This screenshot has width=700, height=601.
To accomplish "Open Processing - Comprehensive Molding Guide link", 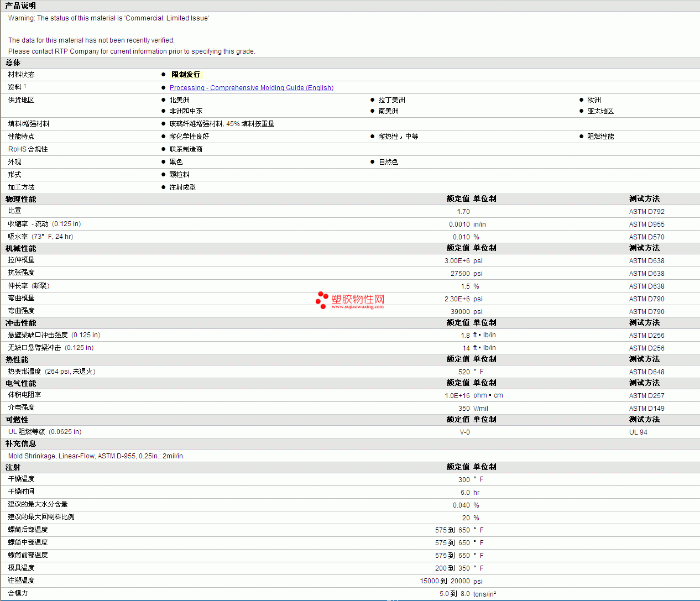I will point(252,88).
